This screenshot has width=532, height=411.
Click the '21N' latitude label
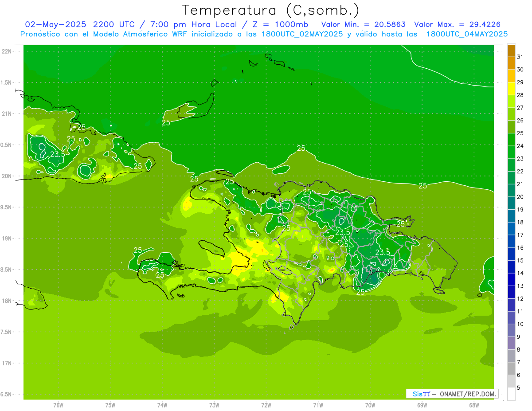(7, 114)
